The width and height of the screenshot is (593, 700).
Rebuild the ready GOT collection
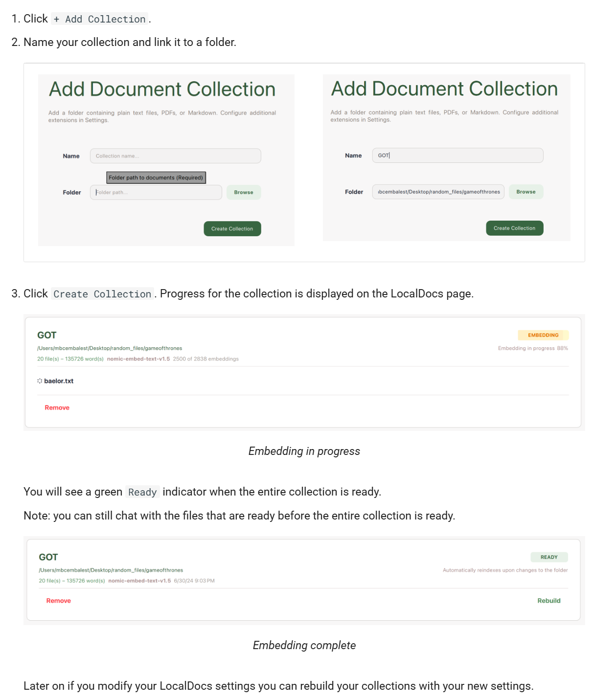tap(548, 601)
